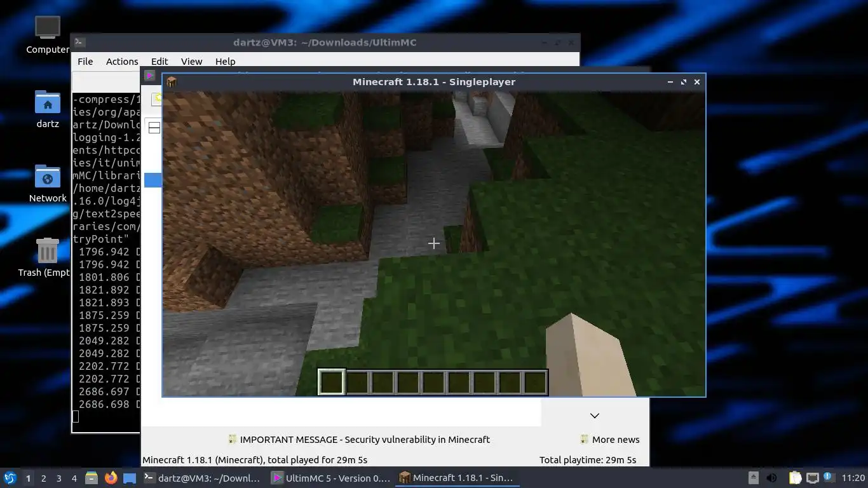Switch to workspace 3 in the pager
Screen dimensions: 868x488
tap(58, 478)
